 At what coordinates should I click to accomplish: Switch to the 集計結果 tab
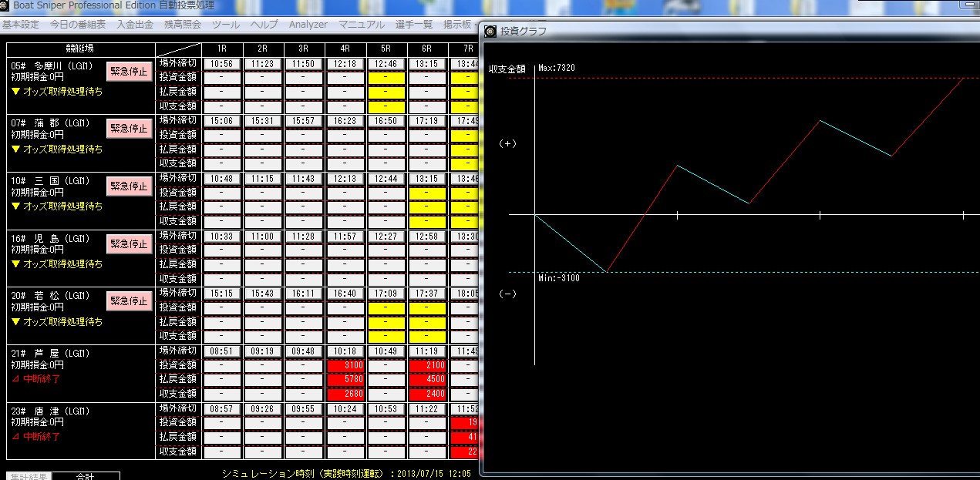tap(29, 476)
